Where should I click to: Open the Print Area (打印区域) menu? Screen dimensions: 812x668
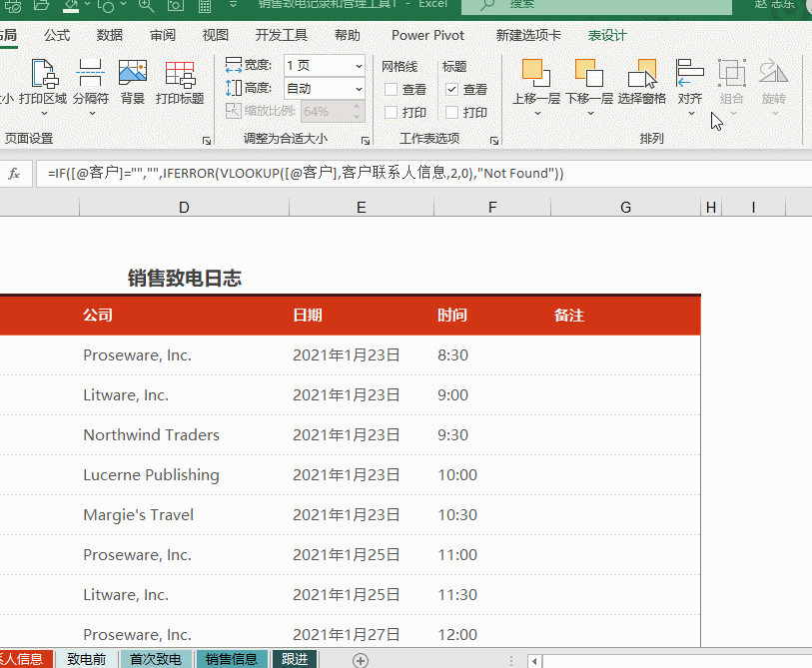point(43,87)
